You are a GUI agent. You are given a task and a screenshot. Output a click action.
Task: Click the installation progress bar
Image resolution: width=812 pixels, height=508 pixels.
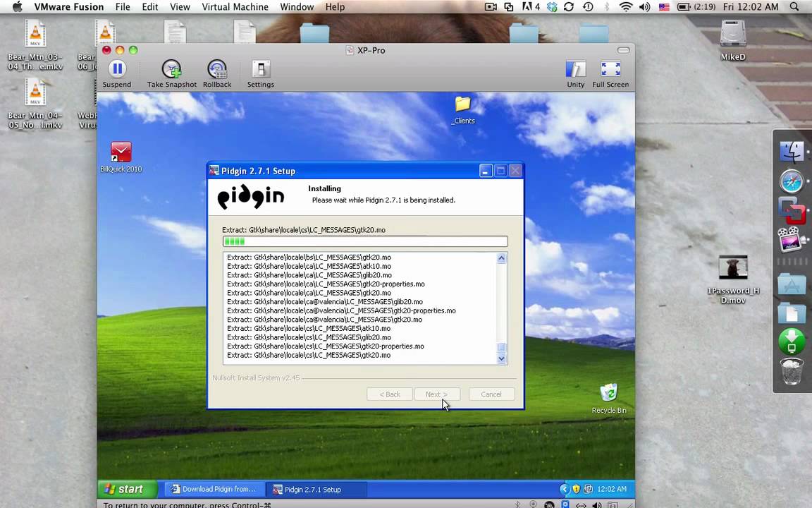pos(365,241)
